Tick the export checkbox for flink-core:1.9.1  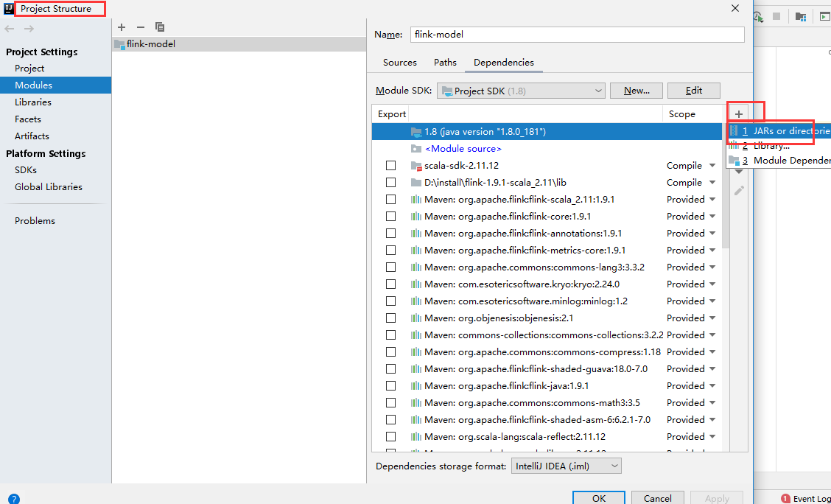[x=391, y=216]
